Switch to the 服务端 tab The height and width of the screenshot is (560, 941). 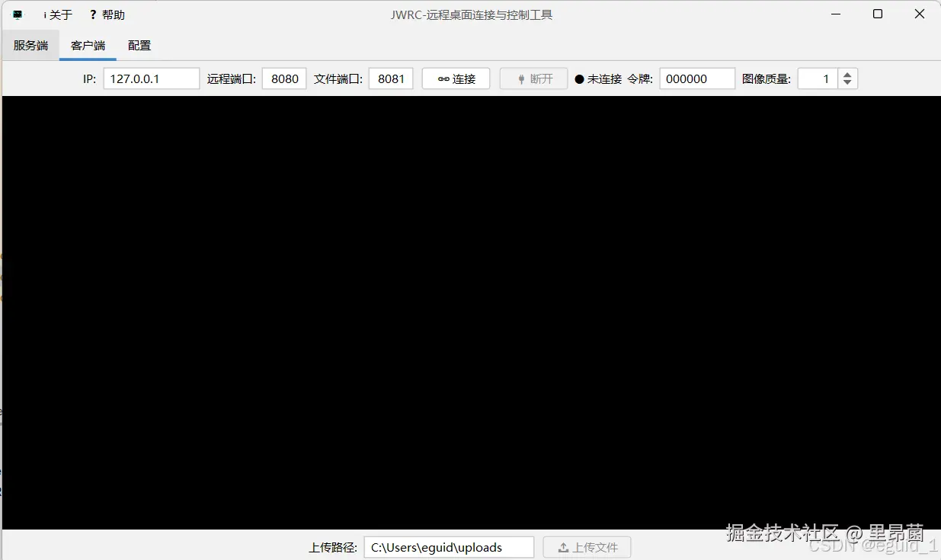(x=30, y=45)
